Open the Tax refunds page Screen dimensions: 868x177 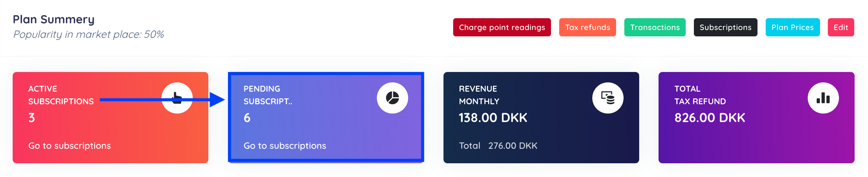(x=587, y=27)
